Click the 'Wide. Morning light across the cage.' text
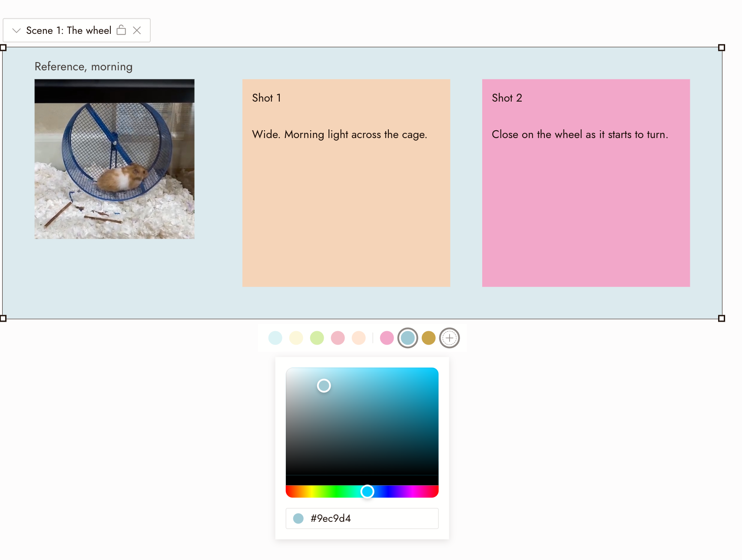The height and width of the screenshot is (560, 742). pos(340,135)
